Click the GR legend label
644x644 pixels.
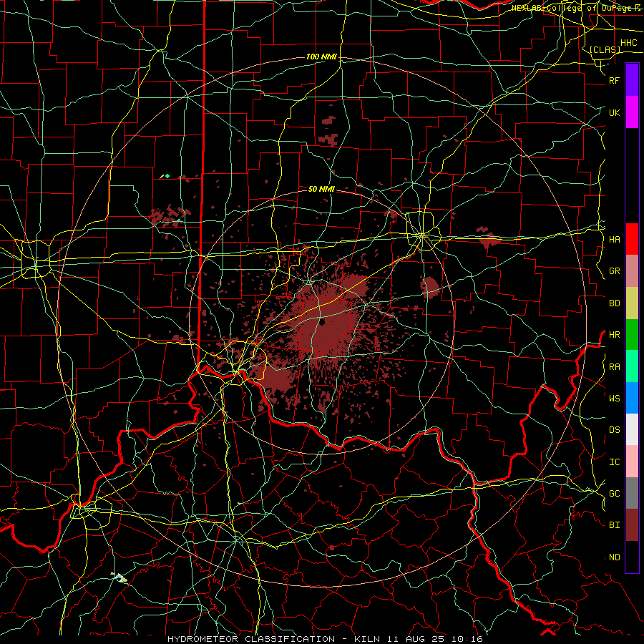click(614, 271)
